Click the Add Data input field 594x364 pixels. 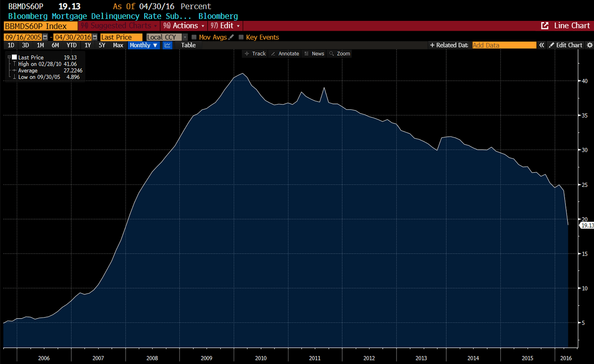click(504, 45)
